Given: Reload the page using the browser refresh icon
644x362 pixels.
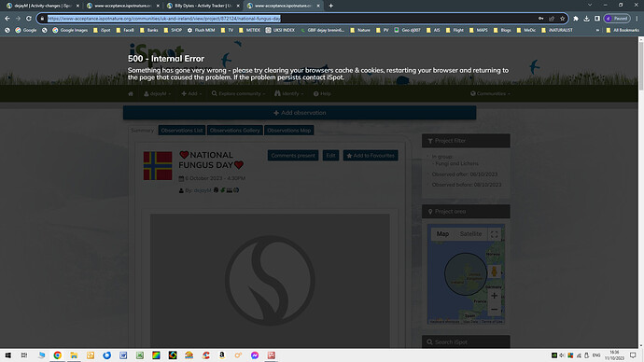Looking at the screenshot, I should coord(29,19).
